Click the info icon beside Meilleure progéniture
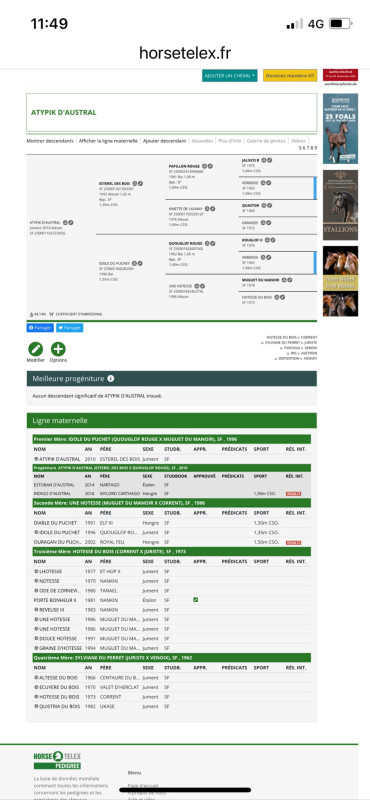 [111, 379]
